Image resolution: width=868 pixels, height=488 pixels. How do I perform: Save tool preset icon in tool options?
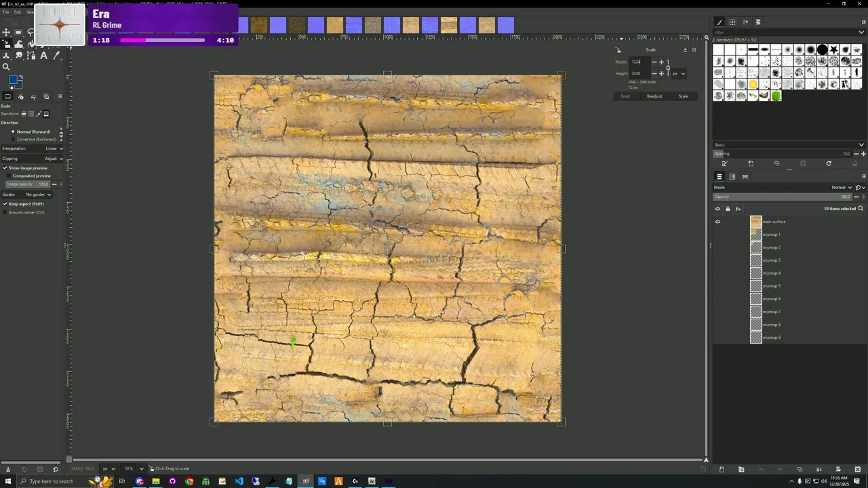(8, 469)
